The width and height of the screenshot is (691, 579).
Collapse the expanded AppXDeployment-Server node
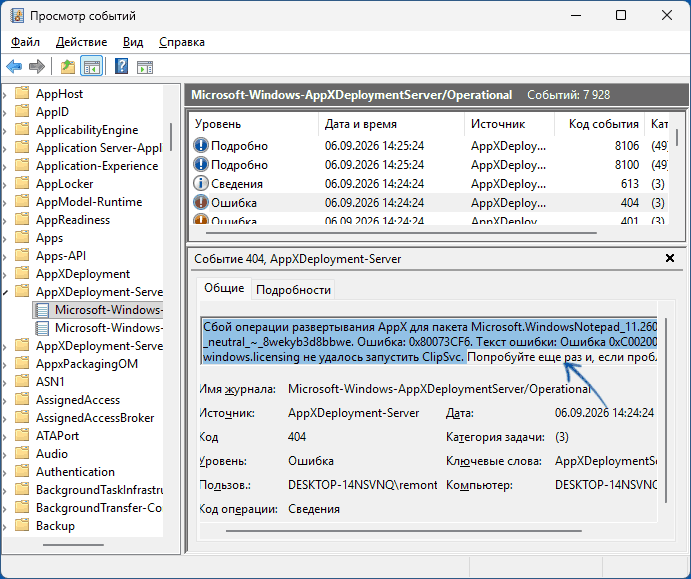[5, 292]
